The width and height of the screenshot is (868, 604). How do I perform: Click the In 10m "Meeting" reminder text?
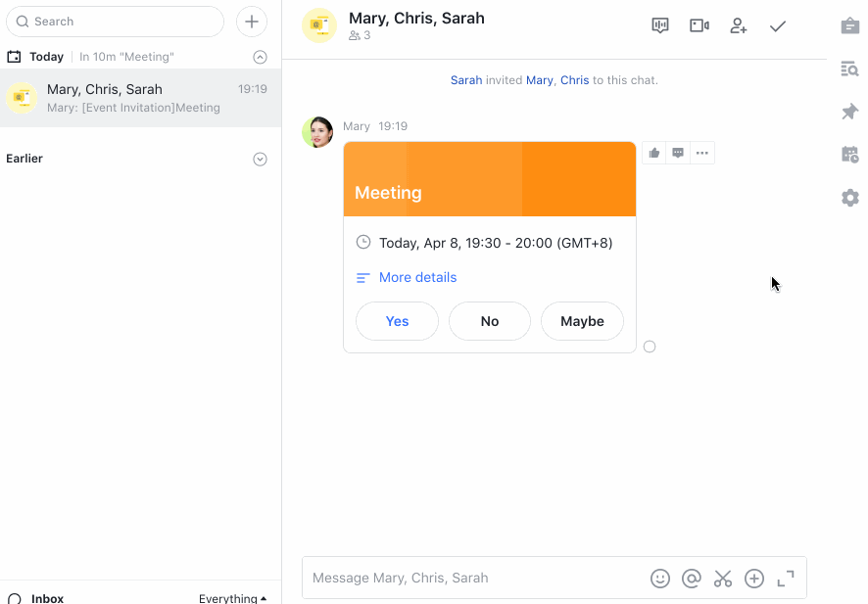click(x=126, y=57)
